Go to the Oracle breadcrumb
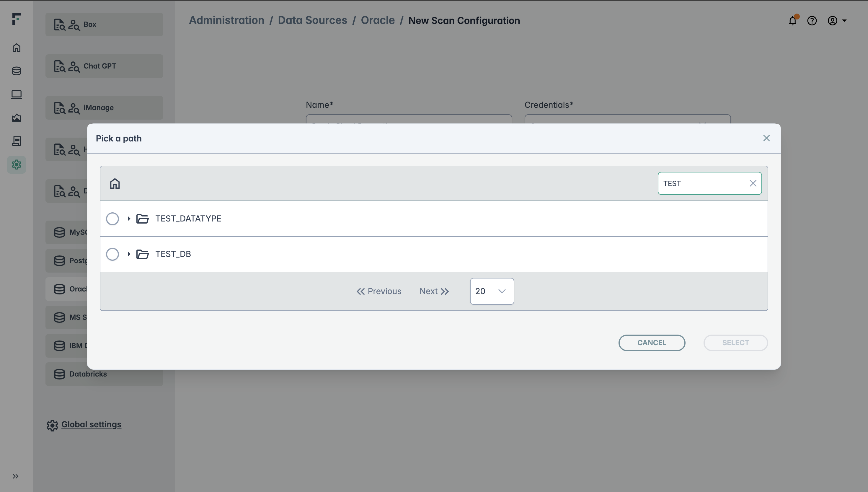868x492 pixels. pyautogui.click(x=378, y=20)
